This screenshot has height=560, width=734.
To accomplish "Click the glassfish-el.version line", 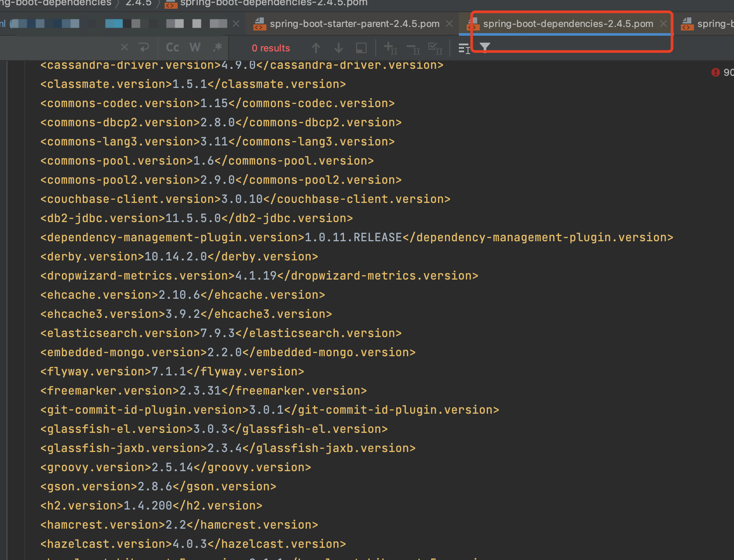I will tap(214, 429).
